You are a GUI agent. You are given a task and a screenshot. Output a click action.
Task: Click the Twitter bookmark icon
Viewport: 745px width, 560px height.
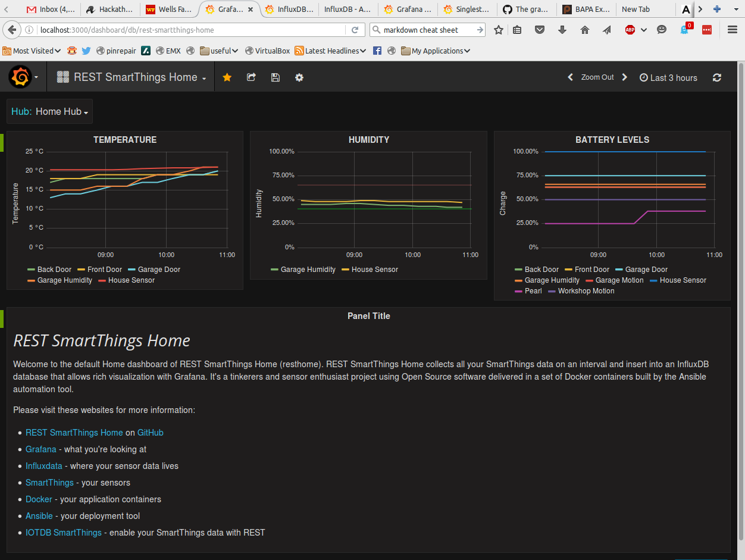(x=86, y=51)
